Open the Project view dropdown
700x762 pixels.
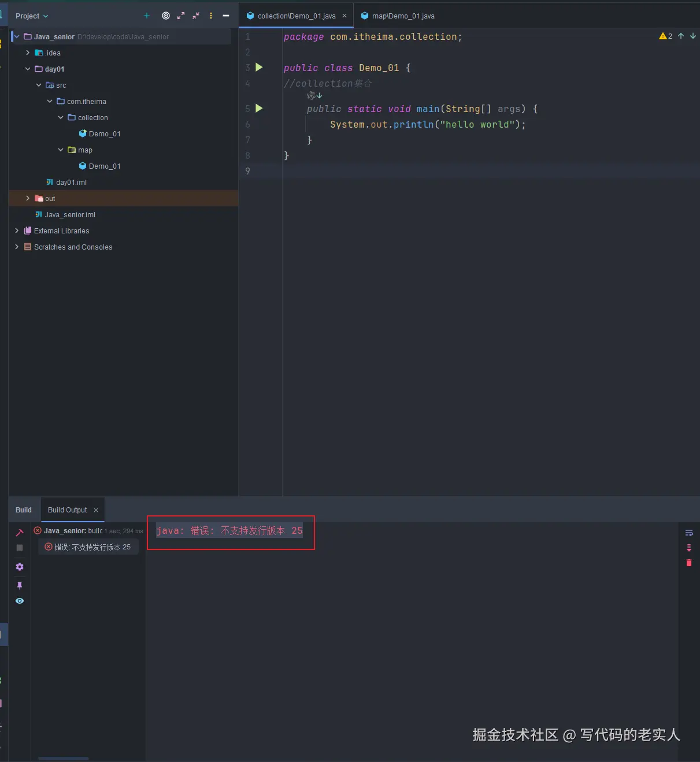[x=32, y=16]
